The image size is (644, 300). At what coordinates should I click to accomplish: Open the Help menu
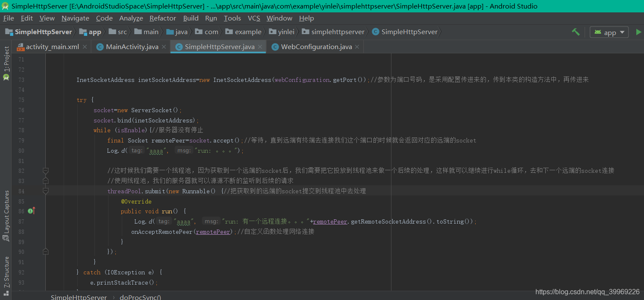pyautogui.click(x=306, y=18)
